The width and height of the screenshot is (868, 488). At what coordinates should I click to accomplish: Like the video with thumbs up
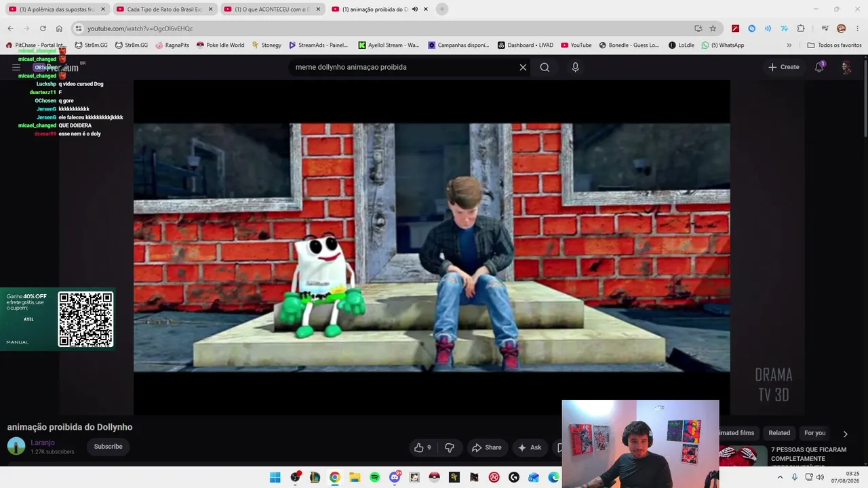click(422, 447)
